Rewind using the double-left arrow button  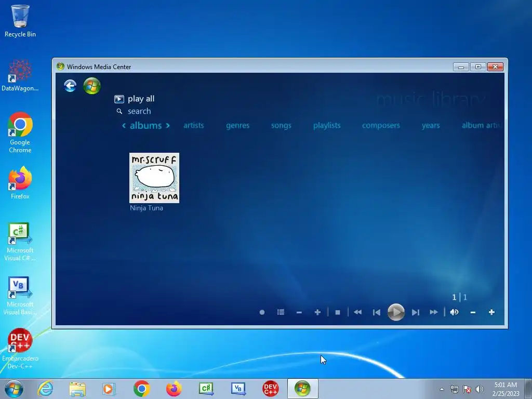tap(357, 312)
